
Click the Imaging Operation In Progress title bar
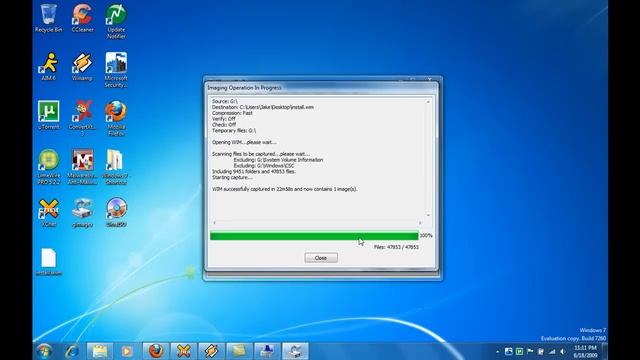click(322, 88)
